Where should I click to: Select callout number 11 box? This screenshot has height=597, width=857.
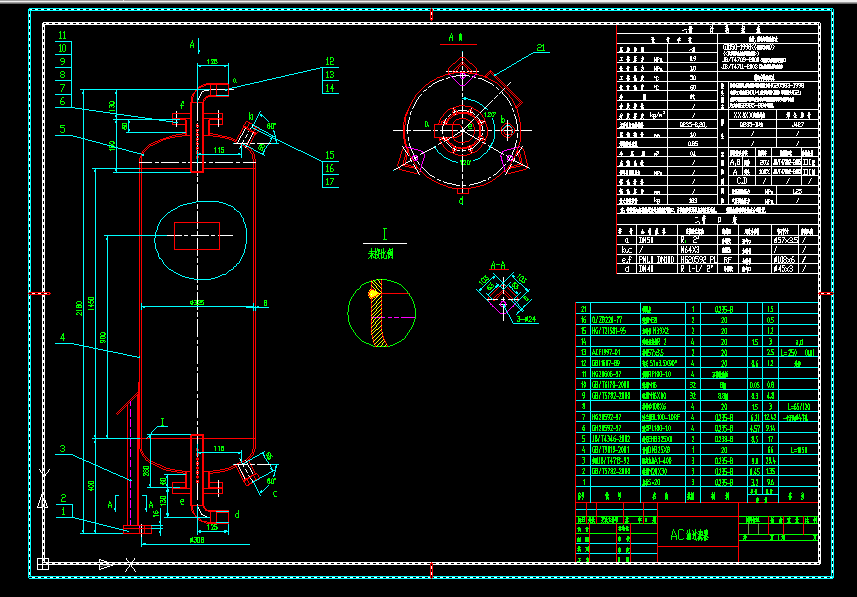click(x=63, y=36)
